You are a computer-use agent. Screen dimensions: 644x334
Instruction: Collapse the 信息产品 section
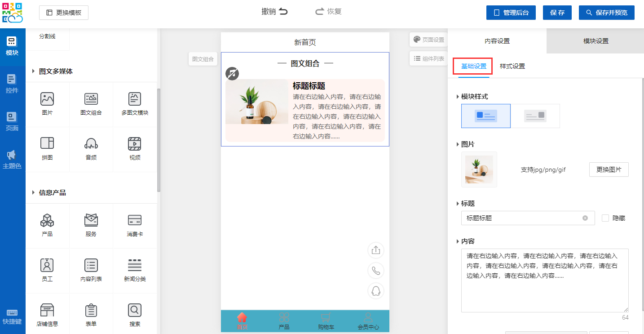pos(33,193)
